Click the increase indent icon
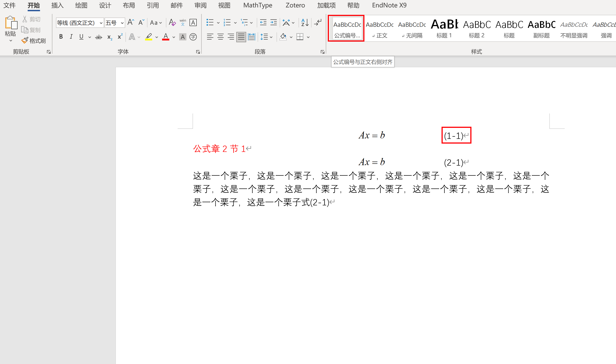616x364 pixels. [x=273, y=22]
